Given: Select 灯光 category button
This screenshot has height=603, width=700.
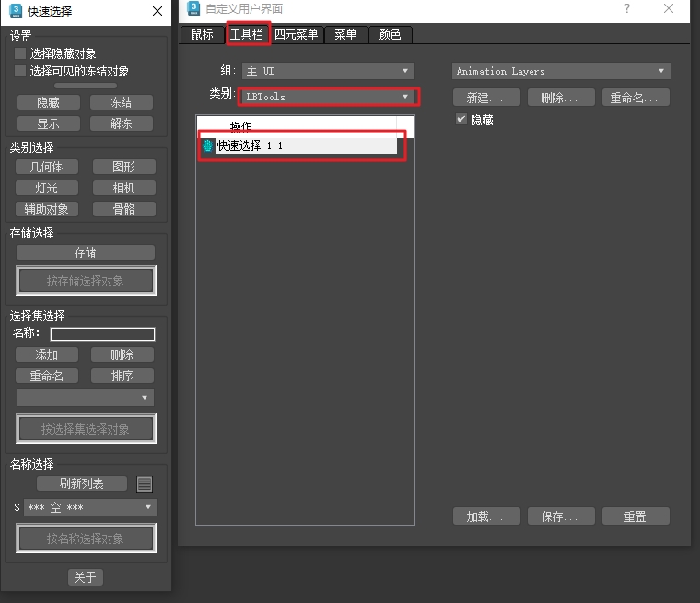Looking at the screenshot, I should pyautogui.click(x=46, y=188).
